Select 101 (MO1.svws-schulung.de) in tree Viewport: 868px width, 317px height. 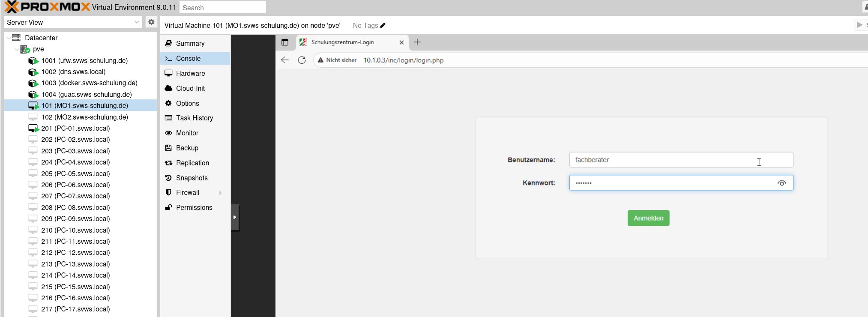81,105
